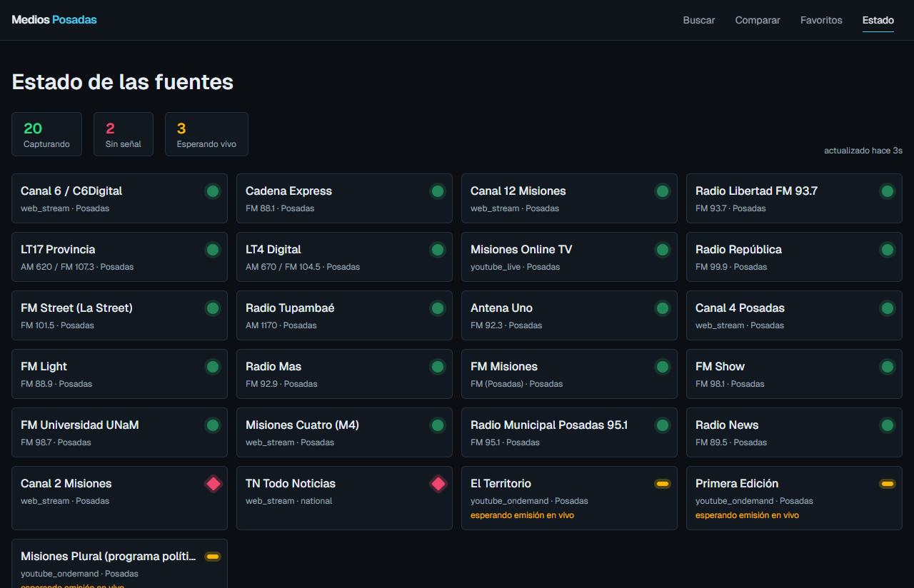Click Radio Libertad FM 93.7 title
This screenshot has width=914, height=588.
(756, 191)
